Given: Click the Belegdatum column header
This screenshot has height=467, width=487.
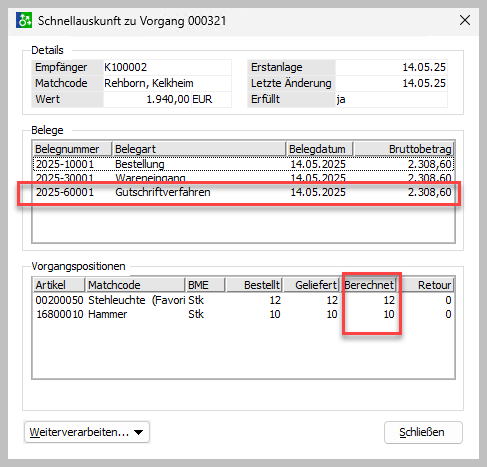Looking at the screenshot, I should [320, 149].
